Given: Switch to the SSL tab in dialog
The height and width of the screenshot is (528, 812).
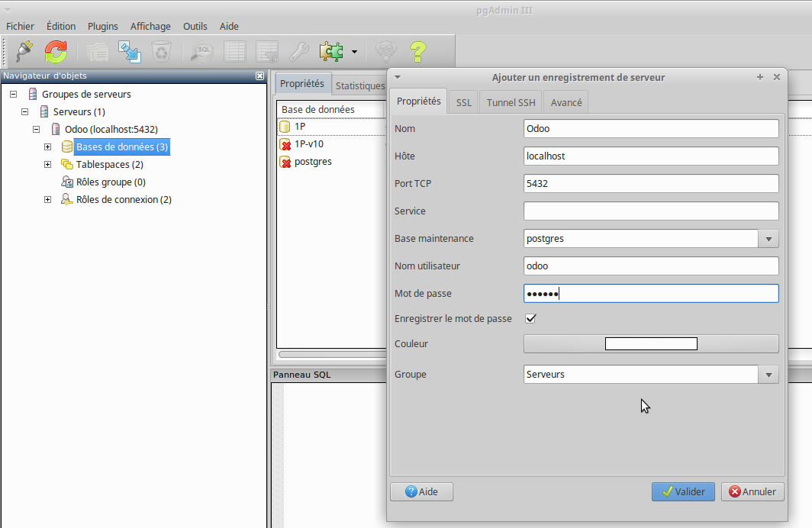Looking at the screenshot, I should coord(464,102).
